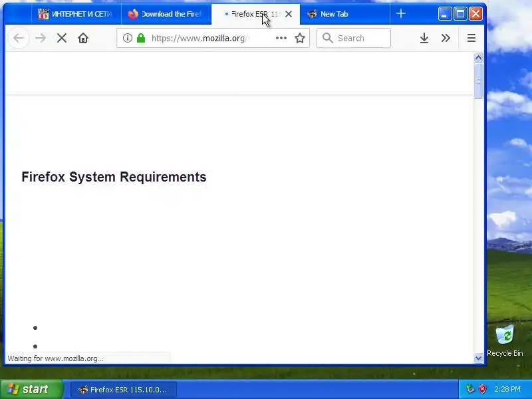
Task: Open the page actions three-dot menu
Action: click(x=281, y=38)
